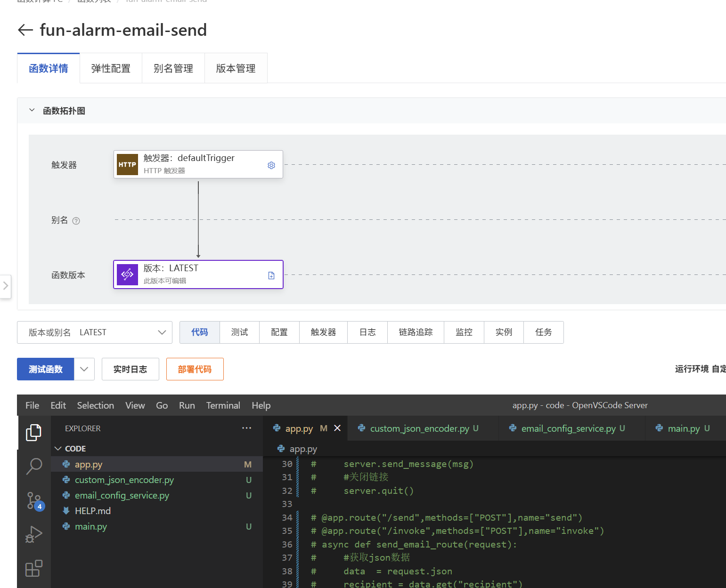Open the 版本或别名 LATEST dropdown
This screenshot has width=726, height=588.
tap(95, 332)
